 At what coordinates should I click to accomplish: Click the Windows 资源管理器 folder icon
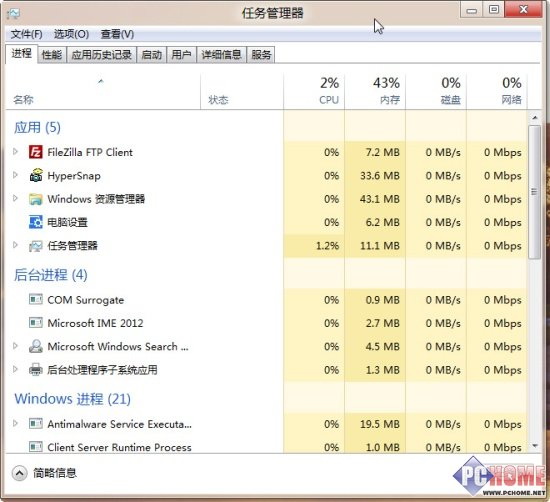pyautogui.click(x=35, y=199)
